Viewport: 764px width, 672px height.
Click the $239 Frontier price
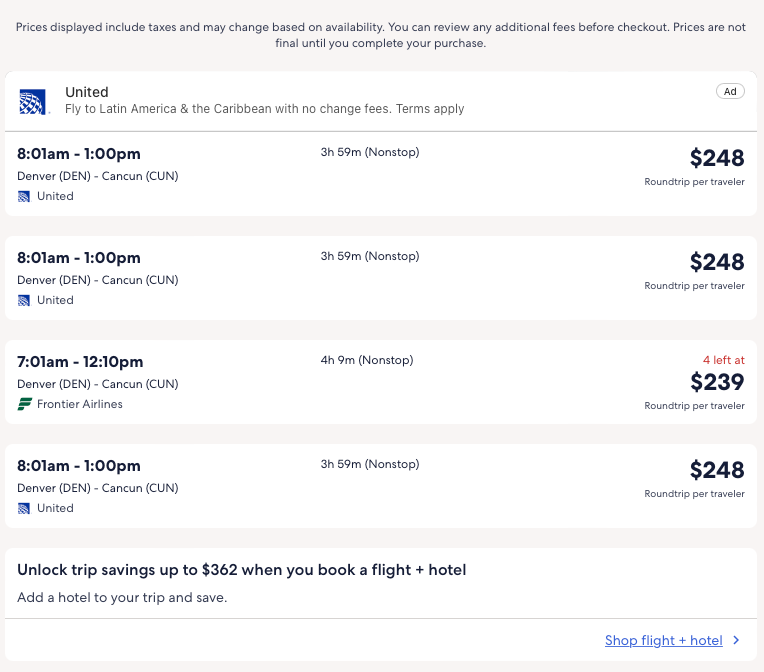[717, 382]
